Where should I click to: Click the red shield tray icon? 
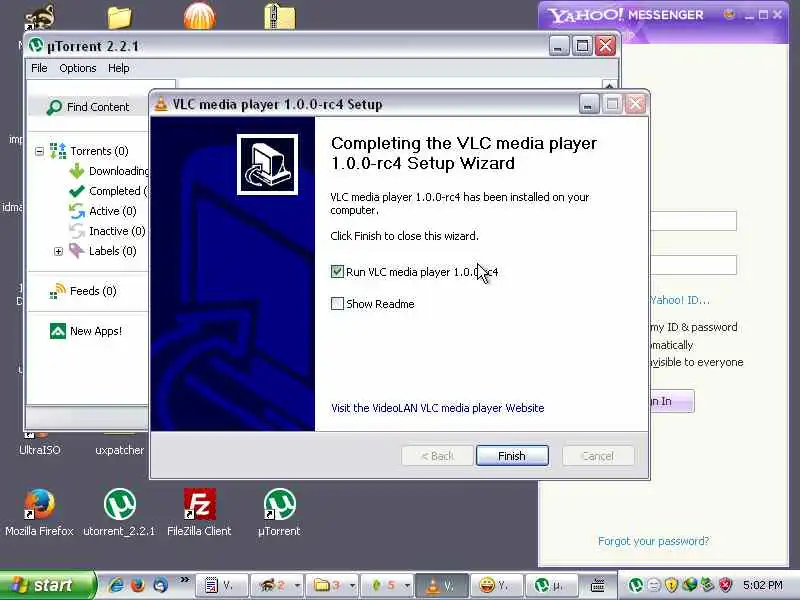[x=725, y=585]
